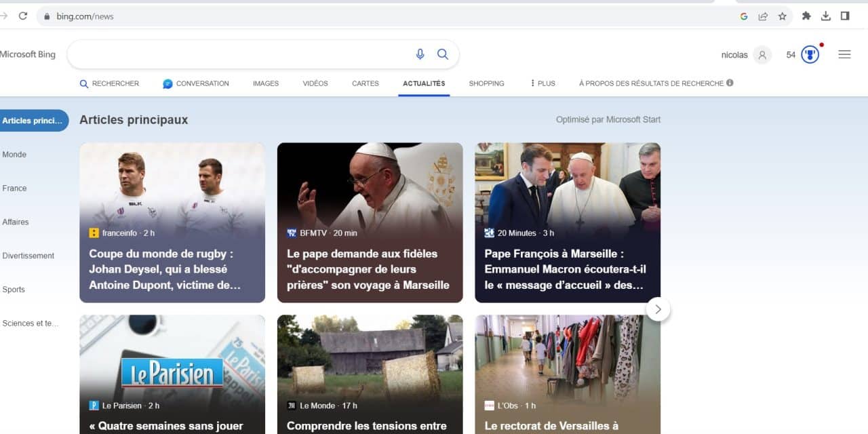The width and height of the screenshot is (868, 434).
Task: Open the hamburger settings menu
Action: [x=844, y=55]
